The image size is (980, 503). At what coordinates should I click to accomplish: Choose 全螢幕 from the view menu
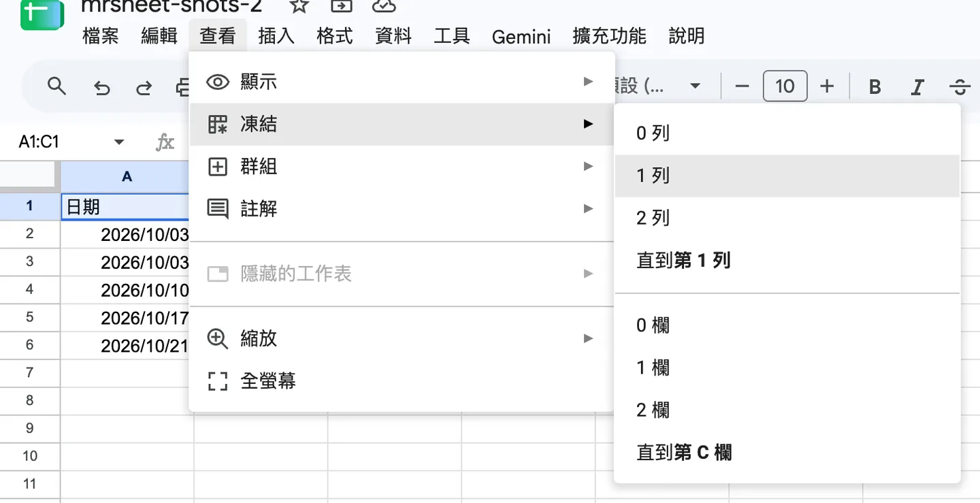click(402, 381)
